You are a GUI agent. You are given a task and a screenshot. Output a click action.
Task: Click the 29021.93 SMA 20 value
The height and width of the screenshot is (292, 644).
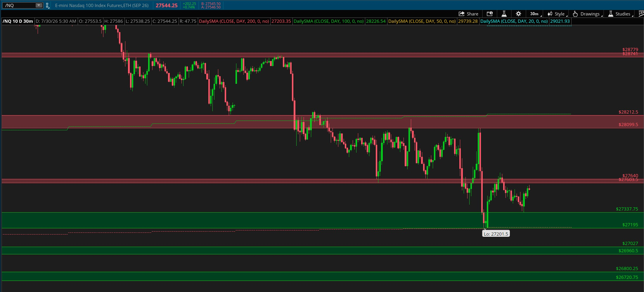click(560, 21)
